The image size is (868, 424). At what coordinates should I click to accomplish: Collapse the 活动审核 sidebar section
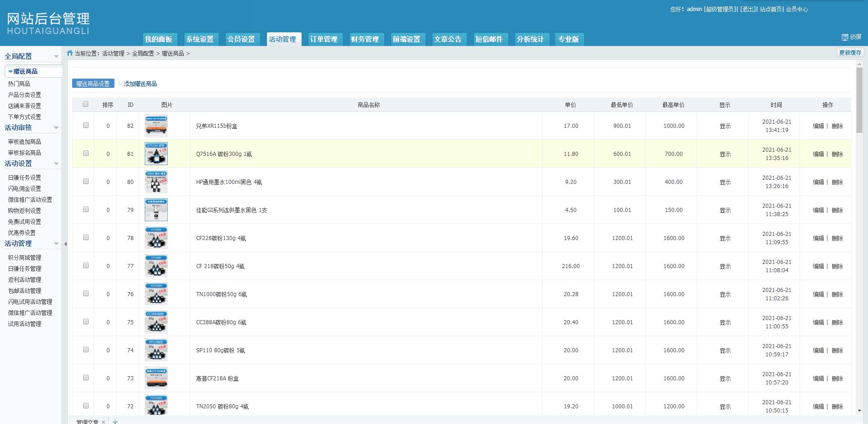click(56, 128)
